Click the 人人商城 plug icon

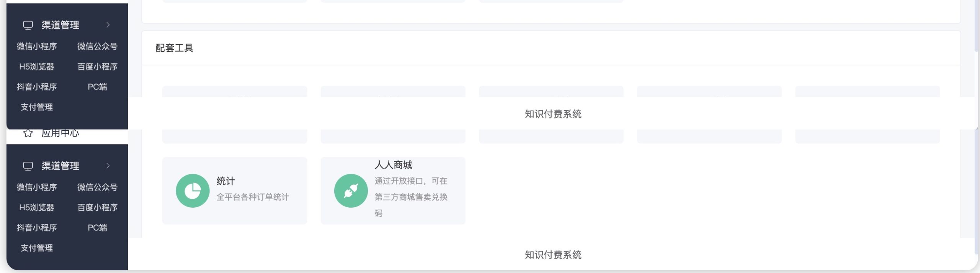tap(351, 191)
